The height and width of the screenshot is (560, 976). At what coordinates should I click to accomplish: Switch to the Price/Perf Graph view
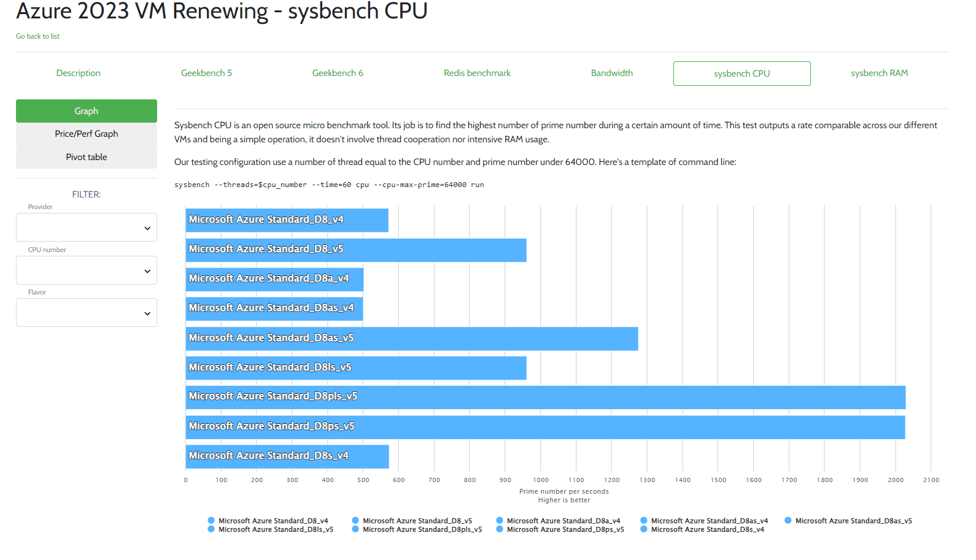(86, 133)
